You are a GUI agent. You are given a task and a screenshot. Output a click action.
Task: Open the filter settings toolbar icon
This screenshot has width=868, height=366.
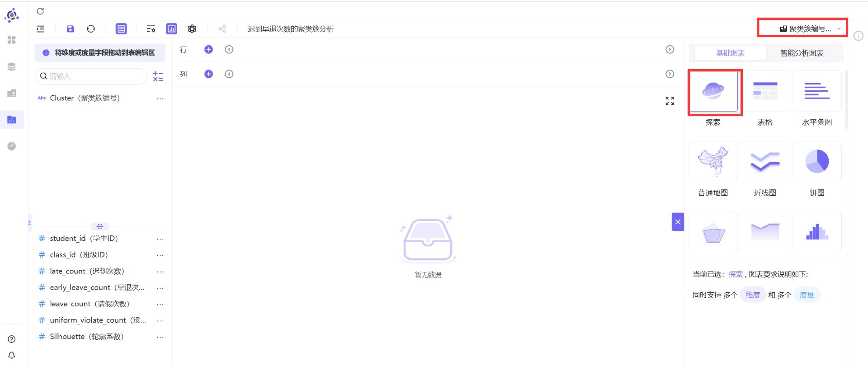[151, 29]
